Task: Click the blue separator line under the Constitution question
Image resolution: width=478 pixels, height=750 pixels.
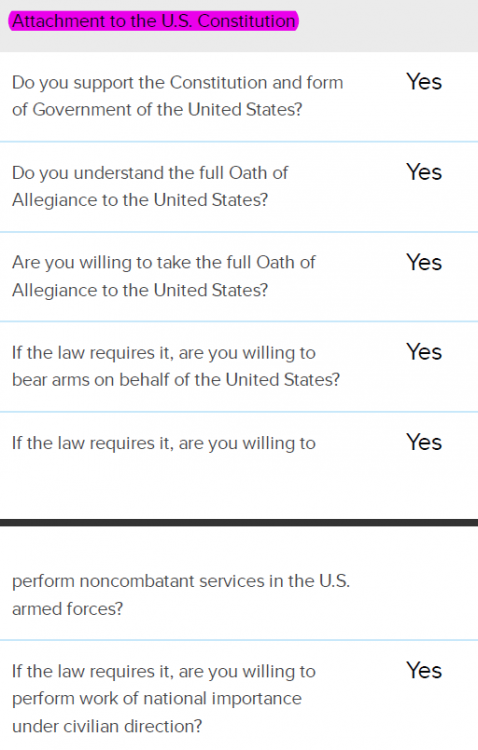Action: coord(239,142)
